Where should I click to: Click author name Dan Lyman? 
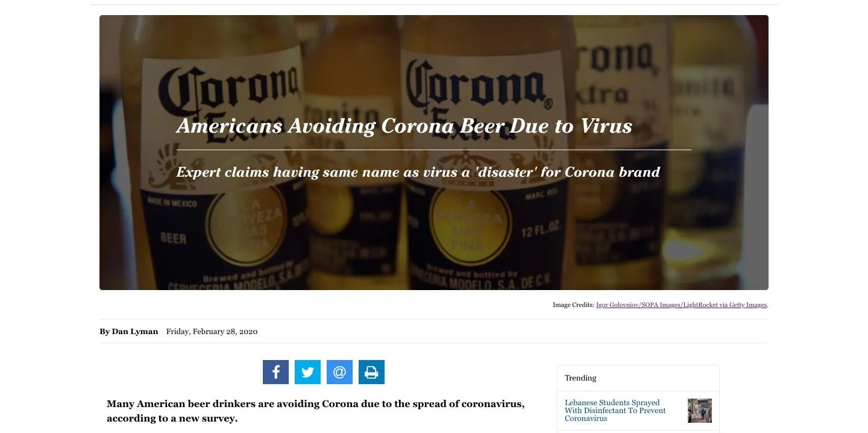pos(134,332)
